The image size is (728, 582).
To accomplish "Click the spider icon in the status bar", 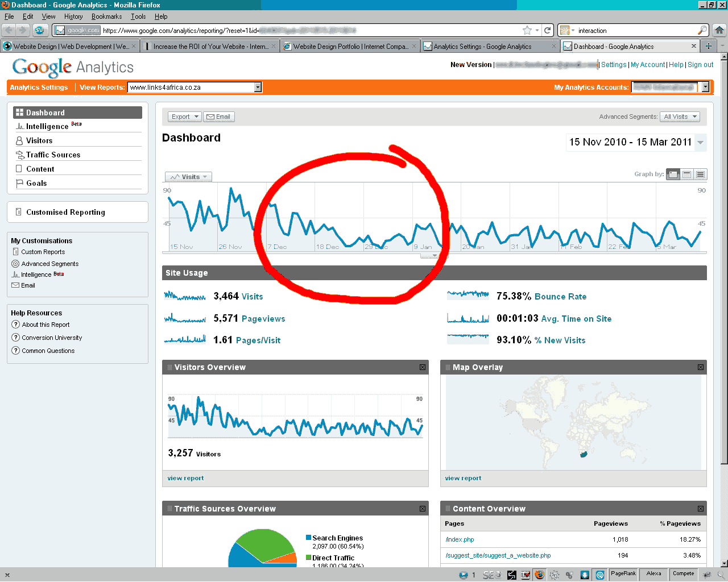I will pos(707,575).
